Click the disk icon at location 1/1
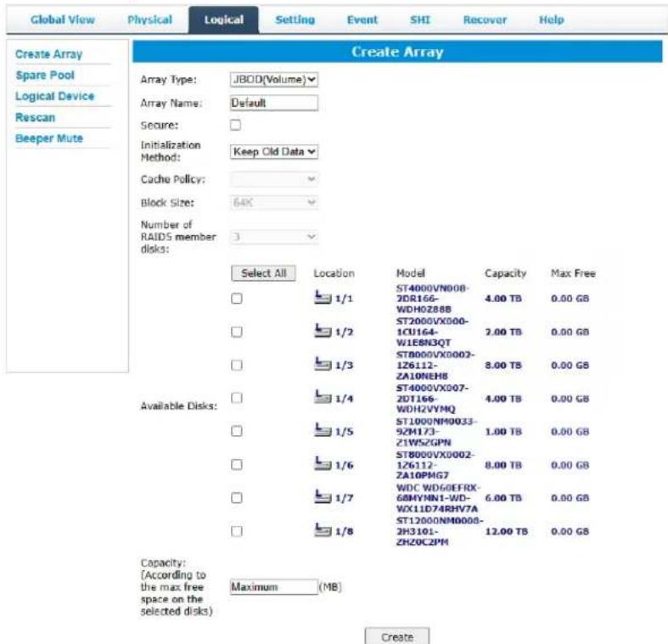Image resolution: width=668 pixels, height=644 pixels. pos(323,297)
